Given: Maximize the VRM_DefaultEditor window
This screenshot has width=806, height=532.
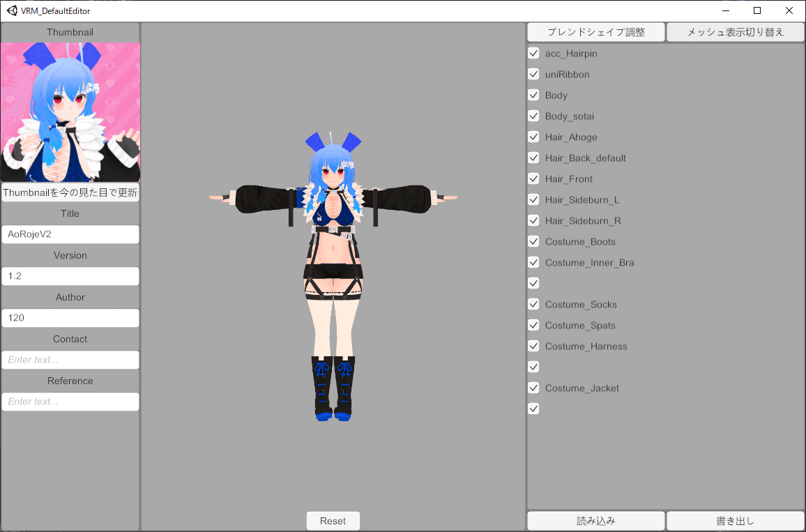Looking at the screenshot, I should (x=757, y=10).
